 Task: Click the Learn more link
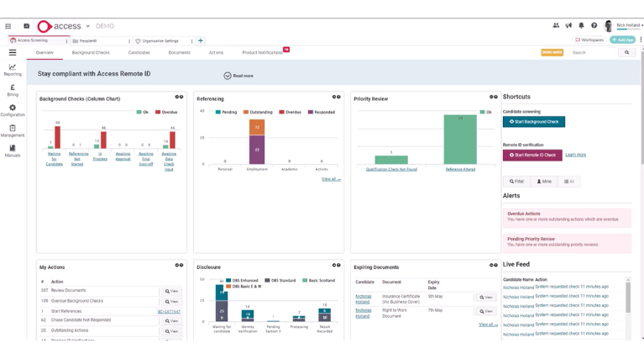(575, 155)
